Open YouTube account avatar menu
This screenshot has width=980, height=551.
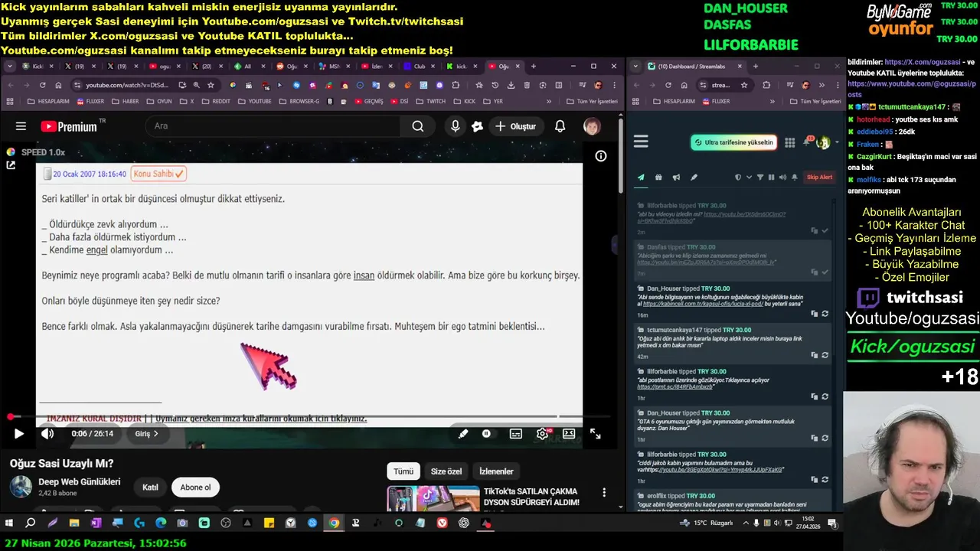(592, 126)
